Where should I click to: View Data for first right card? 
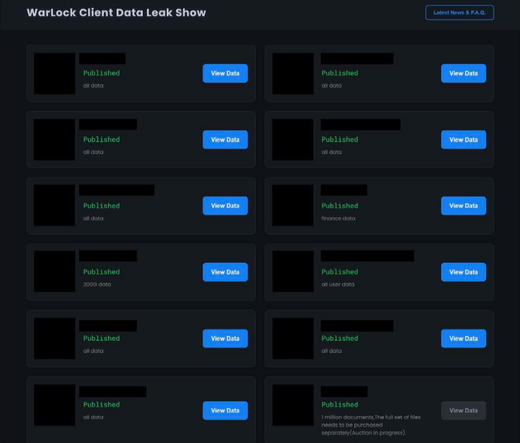(463, 73)
